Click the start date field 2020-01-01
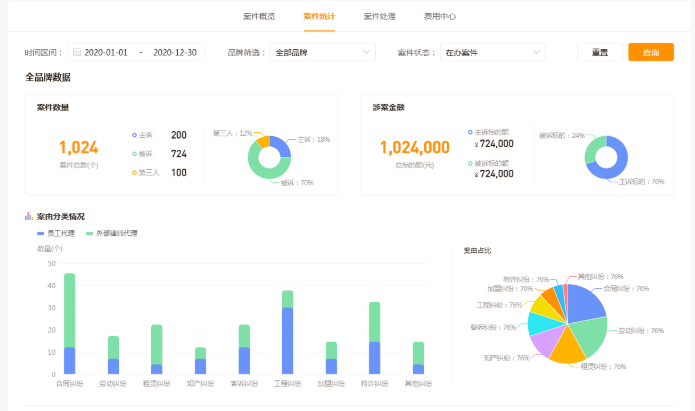695x411 pixels. [x=106, y=52]
